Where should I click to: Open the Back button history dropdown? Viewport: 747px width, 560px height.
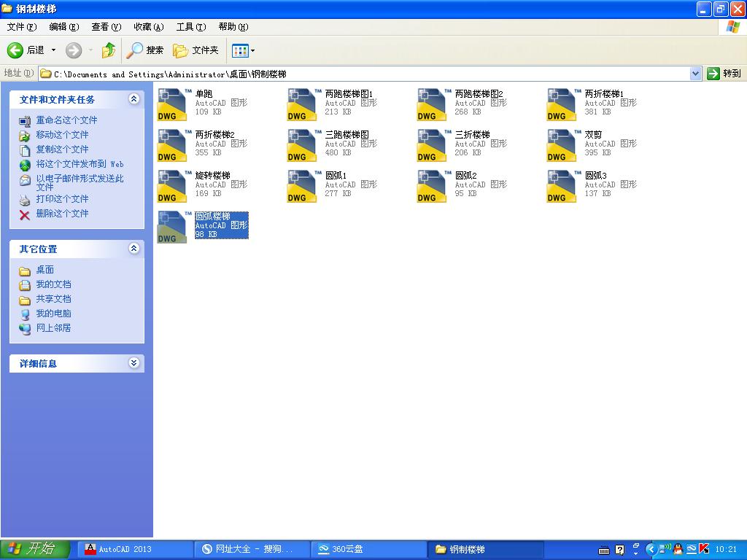click(53, 50)
